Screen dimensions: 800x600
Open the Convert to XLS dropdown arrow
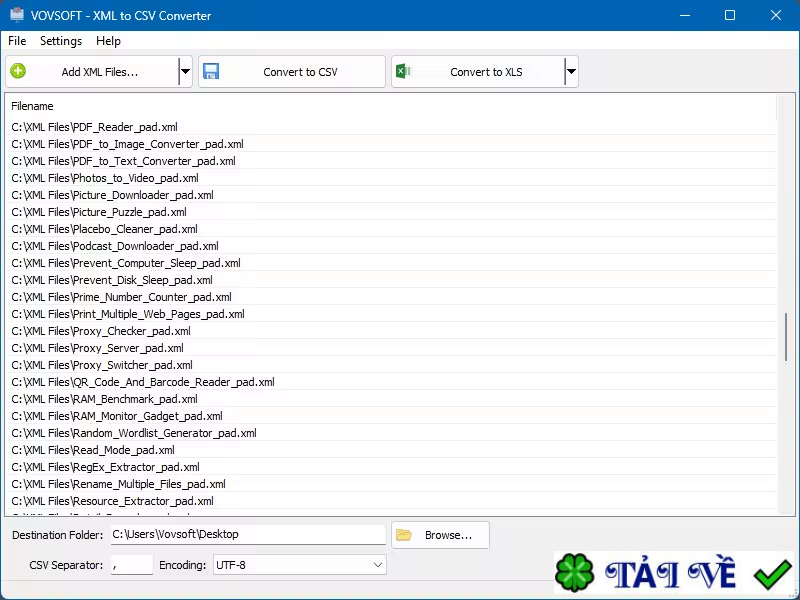pyautogui.click(x=570, y=70)
